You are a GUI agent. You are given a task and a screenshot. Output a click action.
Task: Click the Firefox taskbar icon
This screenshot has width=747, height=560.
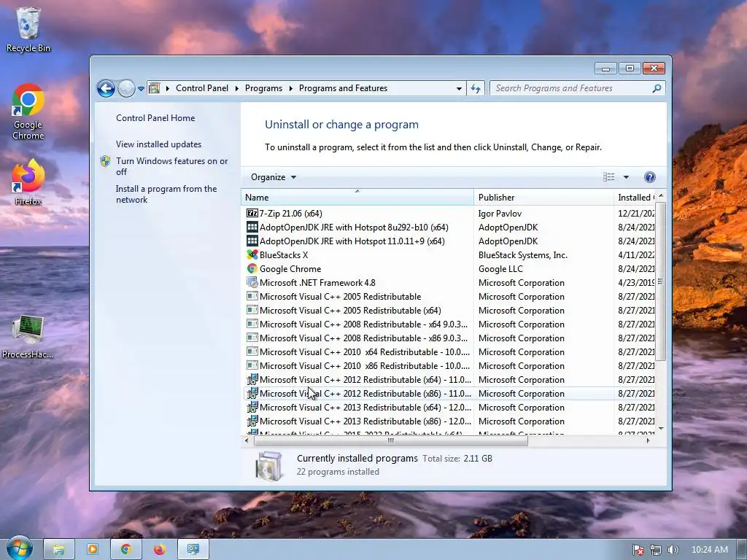pyautogui.click(x=160, y=550)
